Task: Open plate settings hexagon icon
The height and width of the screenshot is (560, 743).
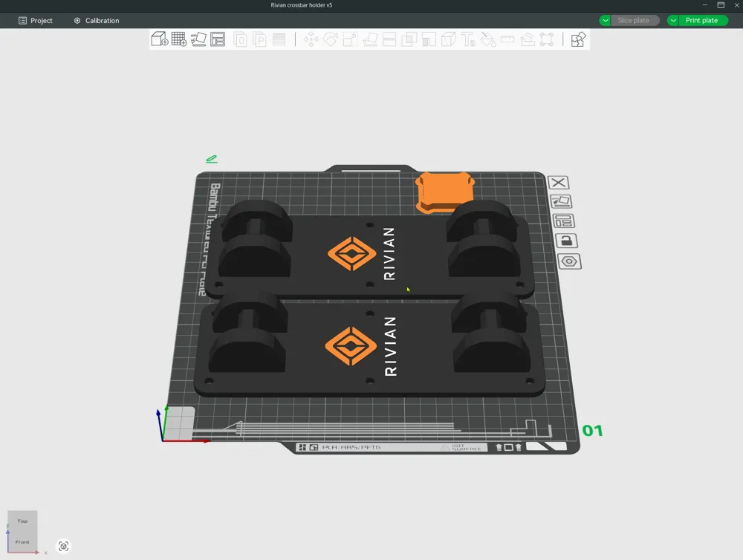Action: [569, 261]
